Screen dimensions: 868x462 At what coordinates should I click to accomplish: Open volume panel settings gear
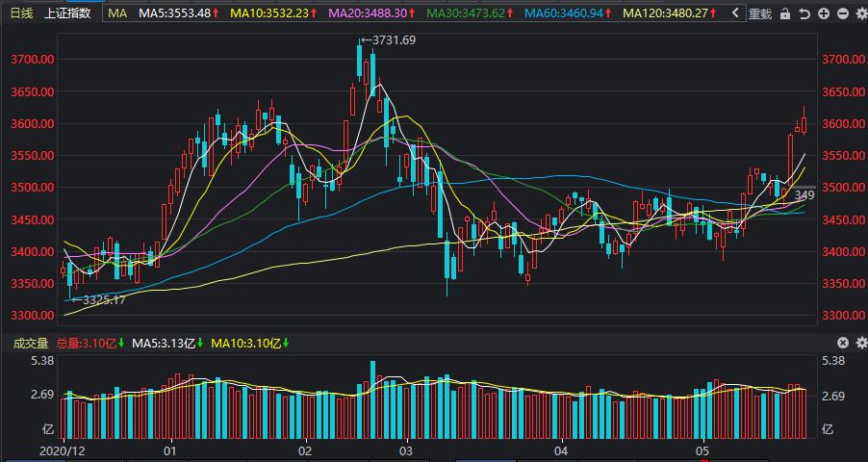pyautogui.click(x=860, y=343)
